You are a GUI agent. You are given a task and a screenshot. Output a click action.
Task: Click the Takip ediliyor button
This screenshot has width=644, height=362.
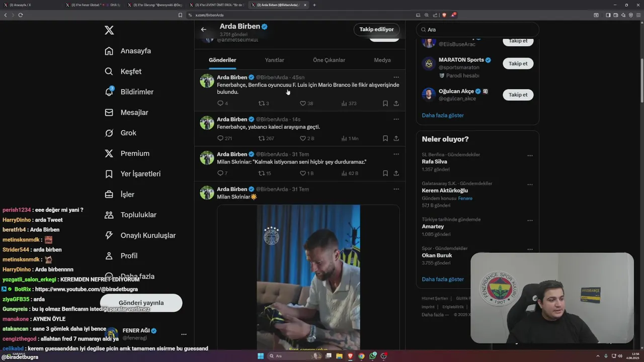(x=376, y=29)
